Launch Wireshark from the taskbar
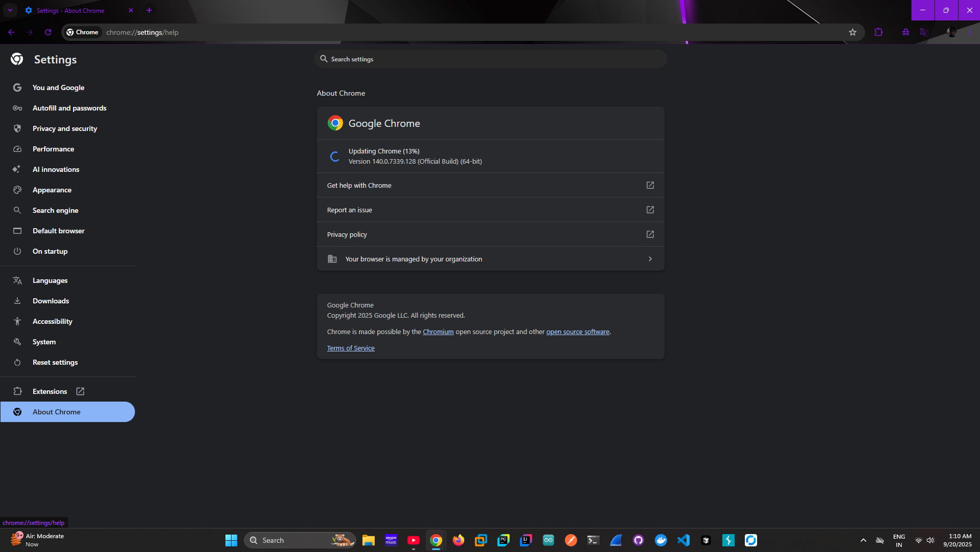 (616, 540)
